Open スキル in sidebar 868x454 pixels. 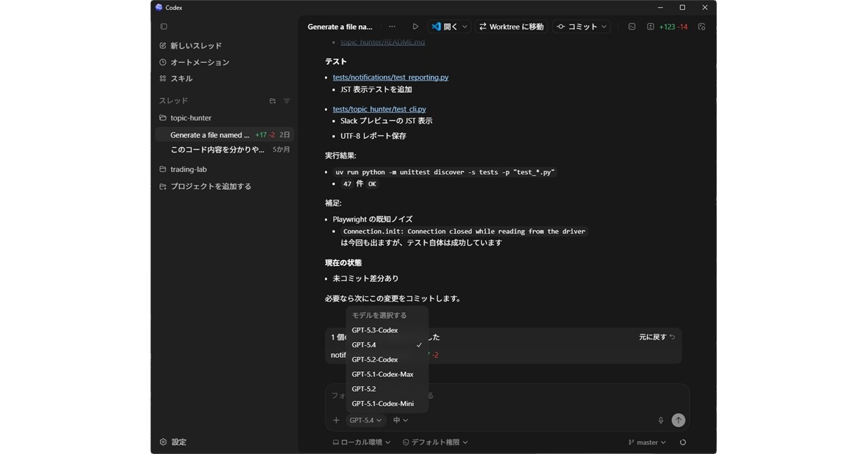click(176, 79)
